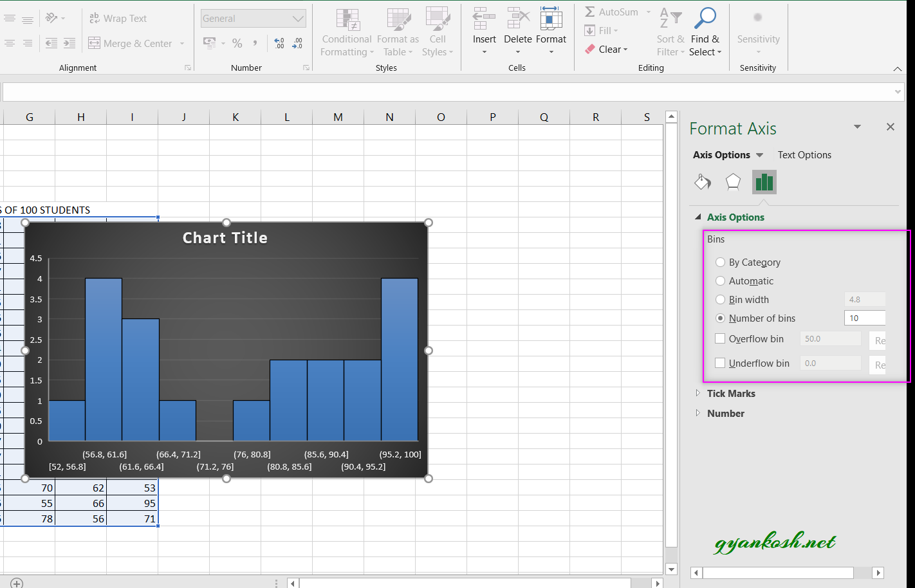Enable the Overflow bin checkbox
Image resolution: width=915 pixels, height=588 pixels.
[720, 338]
